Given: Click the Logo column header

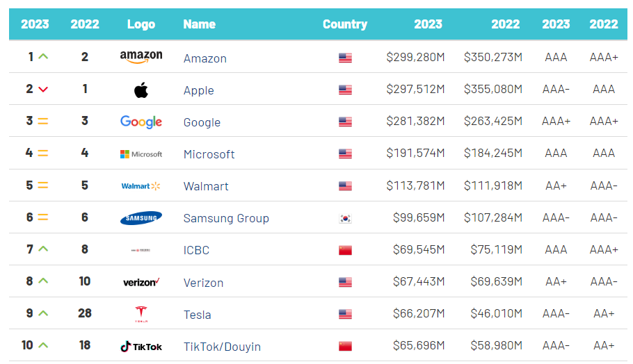Looking at the screenshot, I should 141,24.
